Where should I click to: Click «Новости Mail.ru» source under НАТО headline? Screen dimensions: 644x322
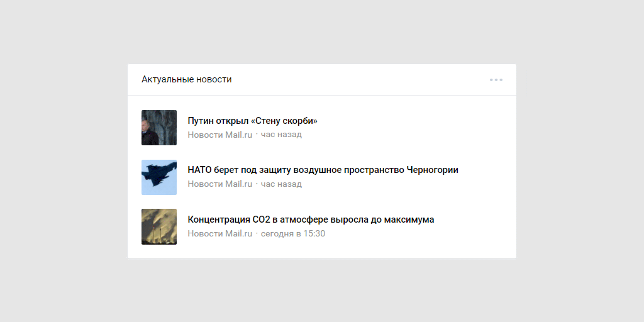(x=219, y=184)
